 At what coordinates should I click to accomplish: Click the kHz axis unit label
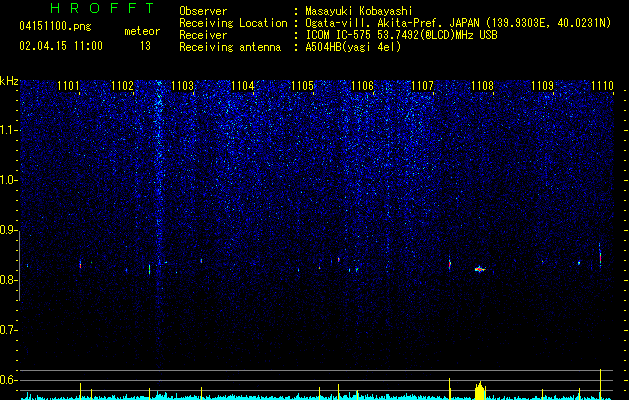click(x=9, y=81)
